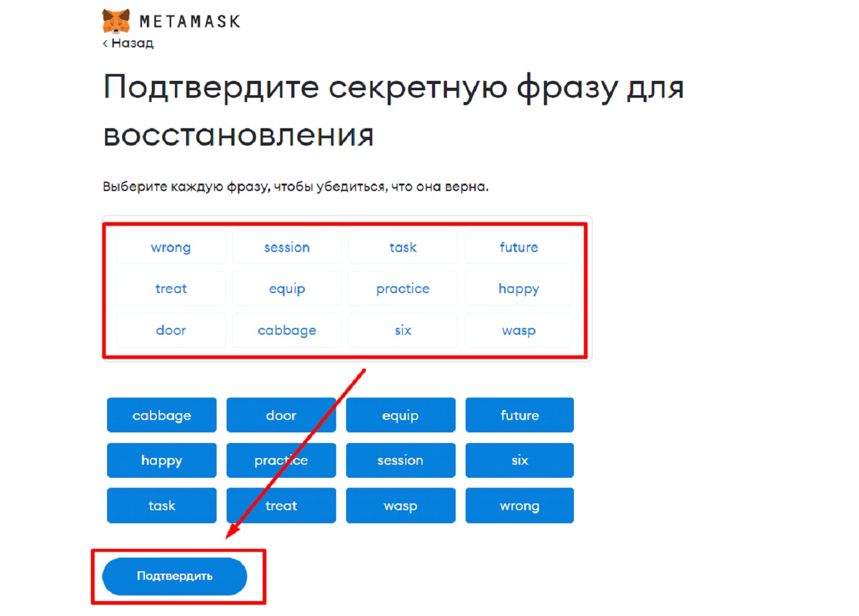
Task: Select the blue "cabbage" word button
Action: point(162,415)
